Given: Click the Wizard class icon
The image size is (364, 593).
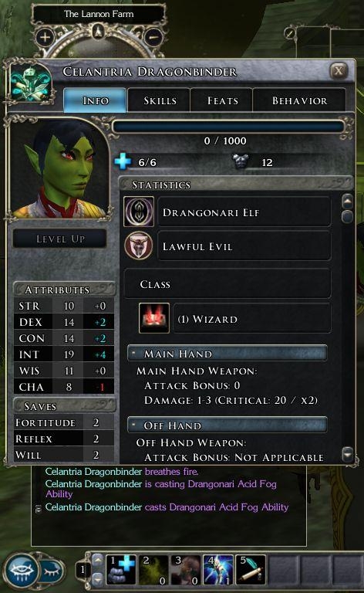Looking at the screenshot, I should tap(154, 318).
